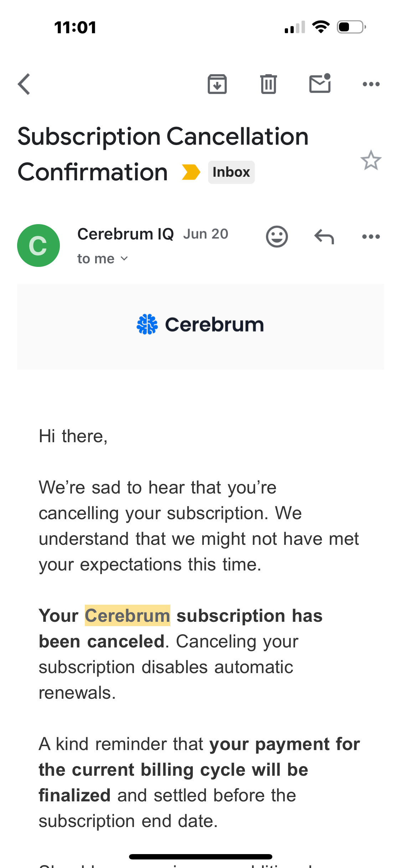Viewport: 401px width, 868px height.
Task: Tap the Cerebrum logo banner
Action: (x=200, y=325)
